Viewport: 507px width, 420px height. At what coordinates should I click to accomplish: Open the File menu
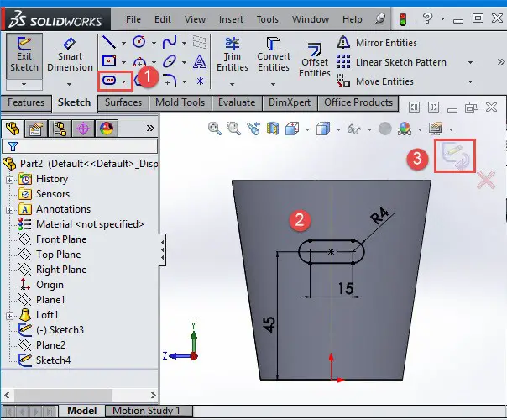coord(133,19)
